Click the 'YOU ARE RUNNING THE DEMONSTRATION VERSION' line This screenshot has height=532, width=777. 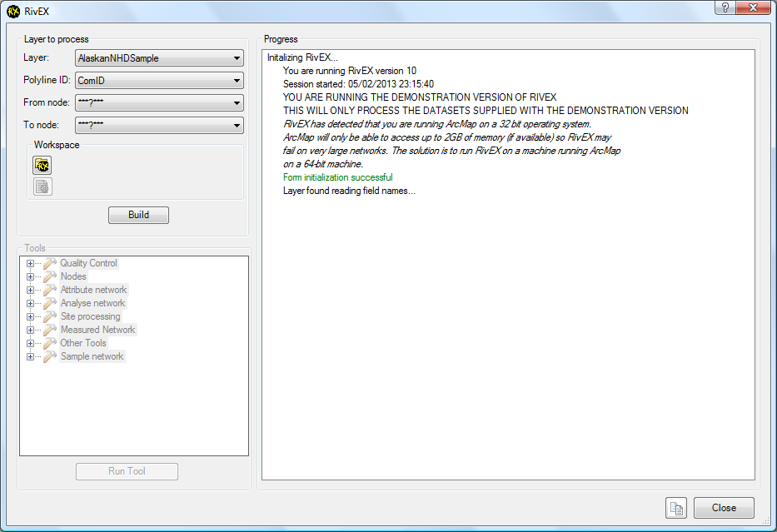click(420, 97)
